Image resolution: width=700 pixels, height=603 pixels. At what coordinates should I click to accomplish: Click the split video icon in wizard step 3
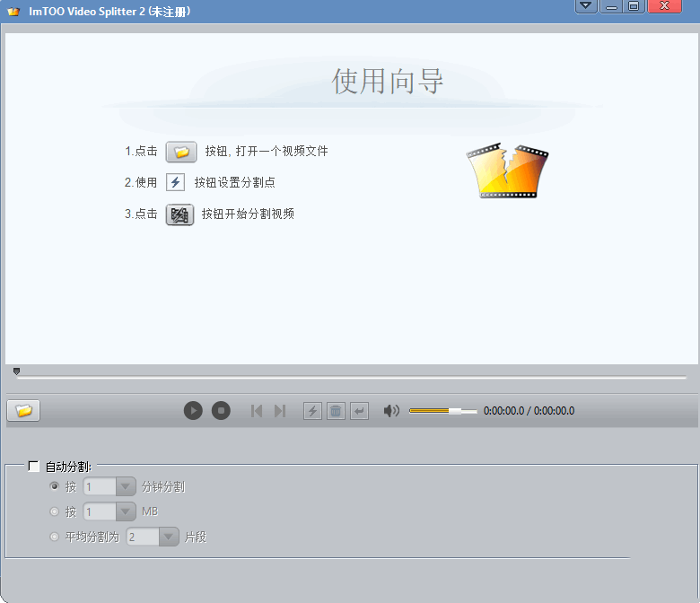179,214
